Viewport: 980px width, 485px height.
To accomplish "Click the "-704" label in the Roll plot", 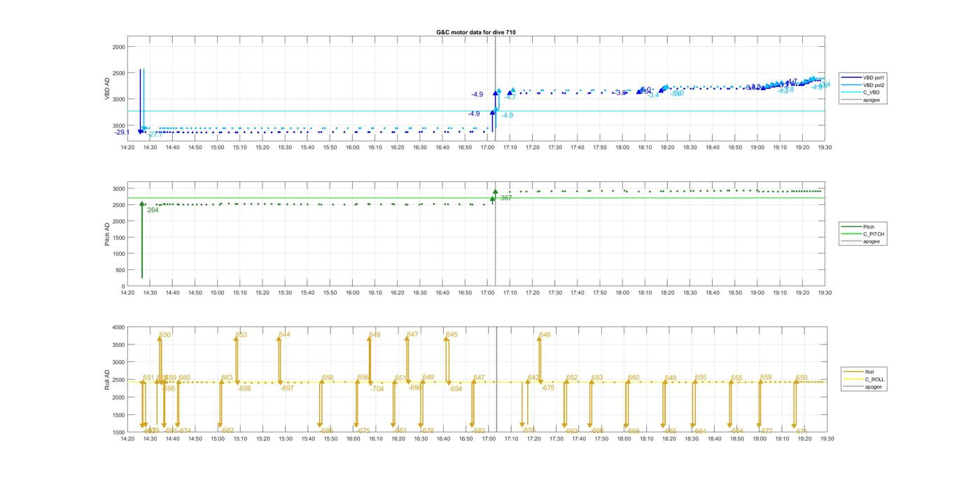I will (377, 388).
